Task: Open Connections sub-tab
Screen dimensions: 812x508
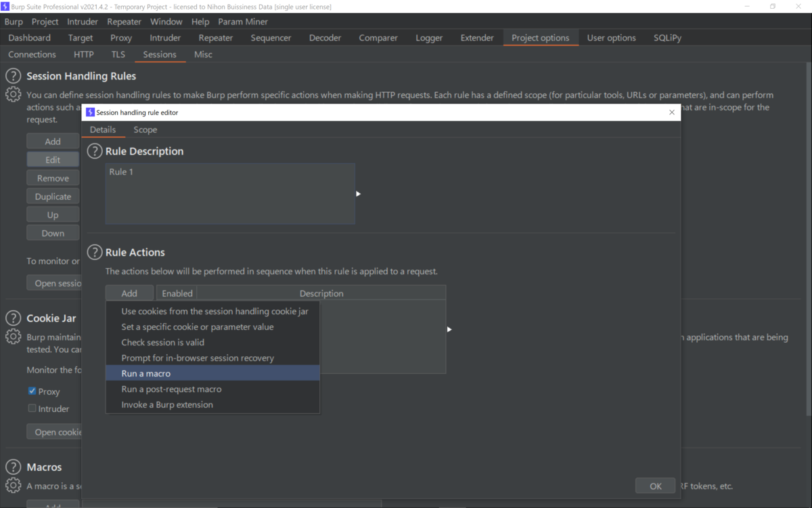Action: click(32, 54)
